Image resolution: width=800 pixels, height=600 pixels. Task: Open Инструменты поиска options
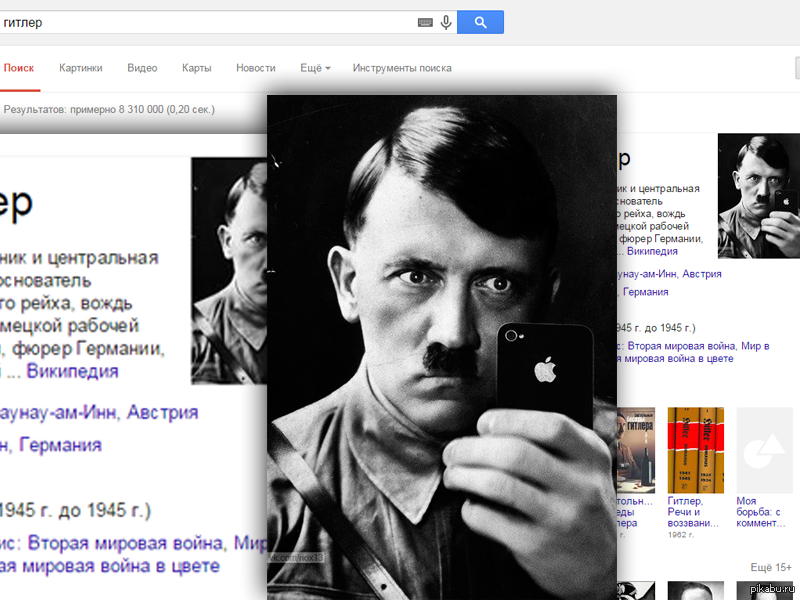pyautogui.click(x=402, y=68)
